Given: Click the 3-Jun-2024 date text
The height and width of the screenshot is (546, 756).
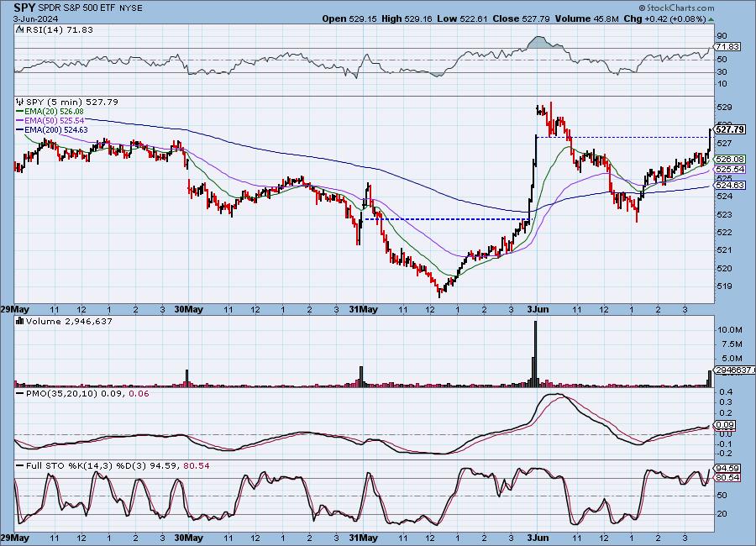Looking at the screenshot, I should click(x=35, y=18).
